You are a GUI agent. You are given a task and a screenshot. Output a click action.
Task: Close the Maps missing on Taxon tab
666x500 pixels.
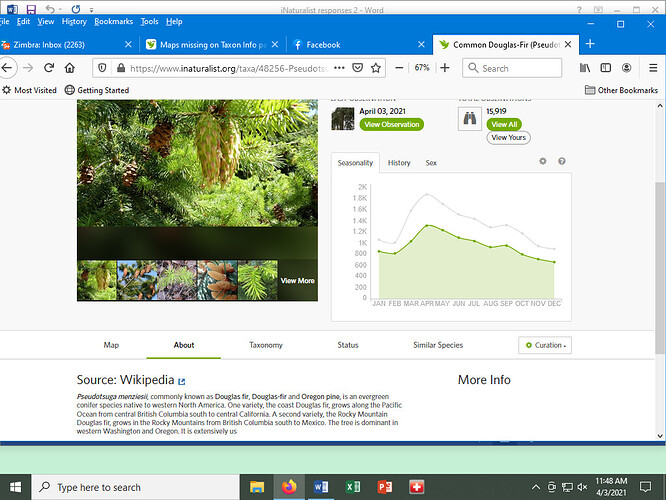pos(275,45)
